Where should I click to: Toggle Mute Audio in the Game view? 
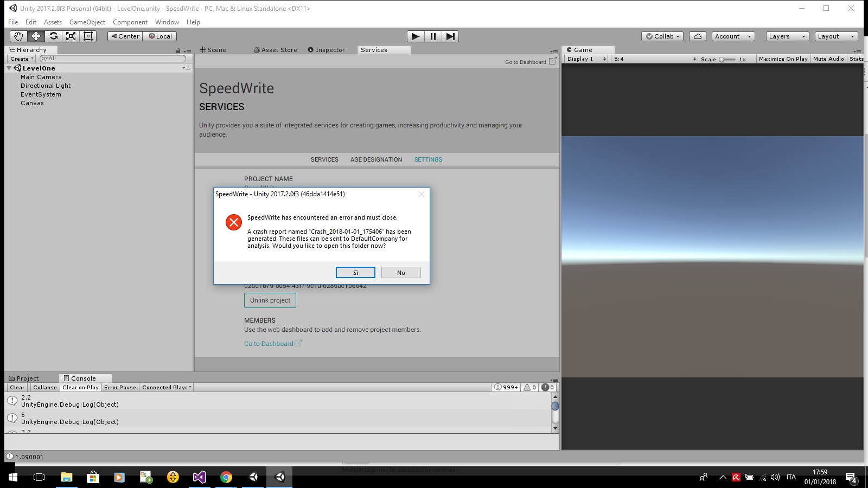point(828,59)
